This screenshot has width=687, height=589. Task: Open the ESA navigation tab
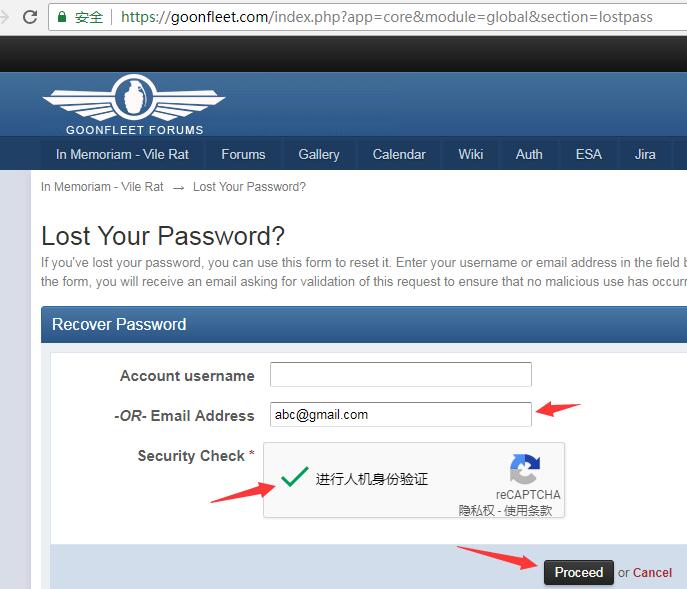[588, 154]
